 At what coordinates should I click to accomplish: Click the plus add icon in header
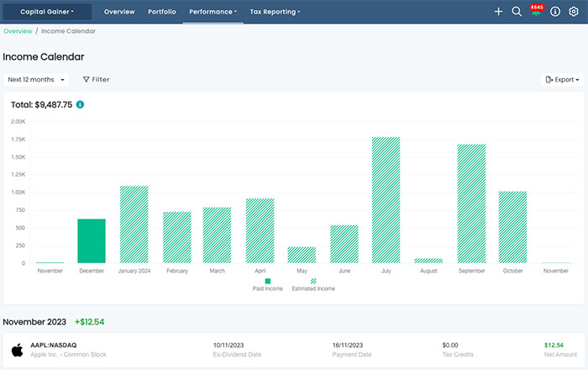point(498,12)
